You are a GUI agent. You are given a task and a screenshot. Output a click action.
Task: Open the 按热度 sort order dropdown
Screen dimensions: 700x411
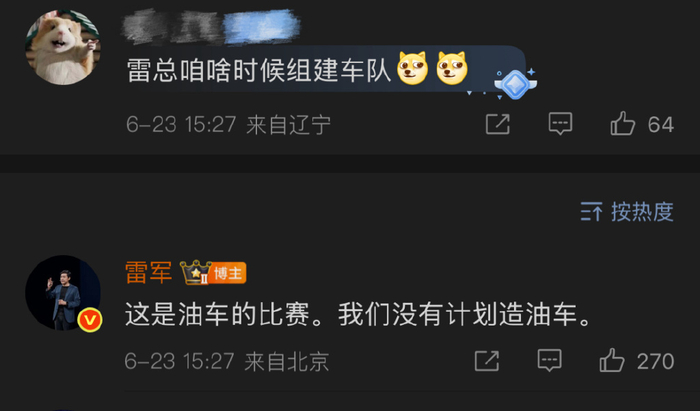tap(627, 212)
